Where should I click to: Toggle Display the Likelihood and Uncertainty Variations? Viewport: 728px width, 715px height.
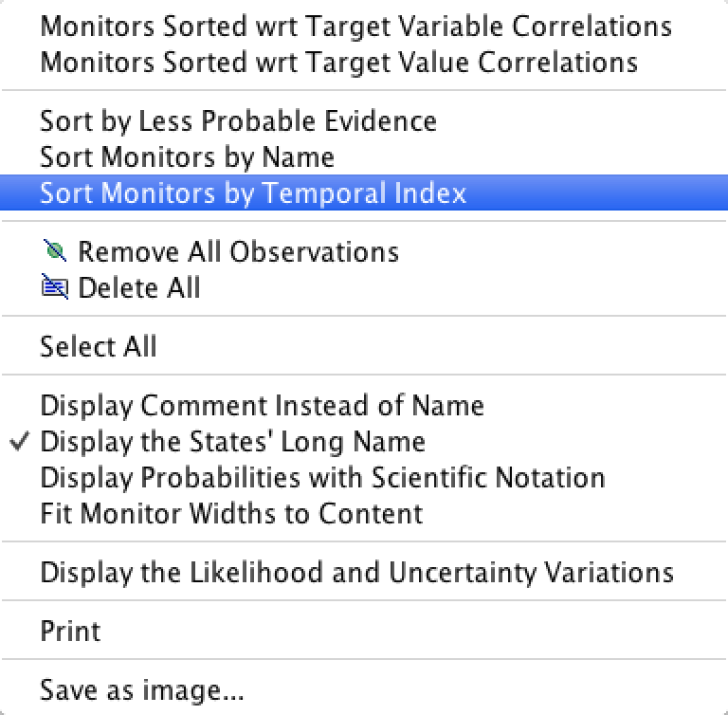coord(364,572)
